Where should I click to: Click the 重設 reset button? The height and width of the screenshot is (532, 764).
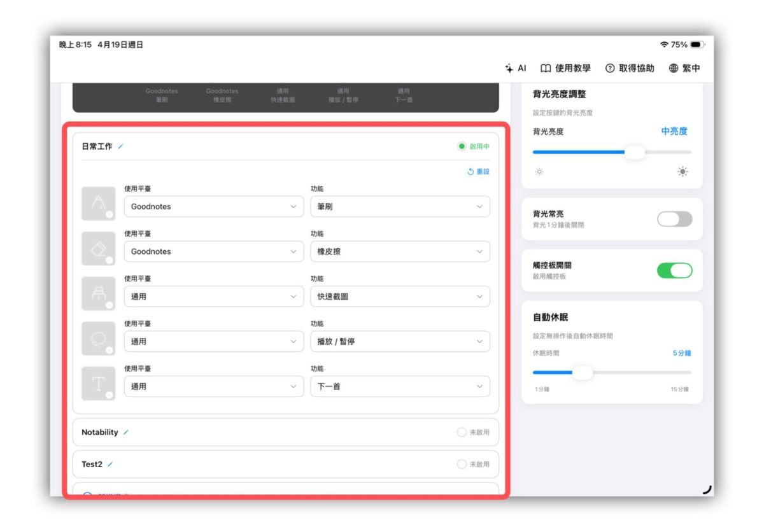[x=479, y=172]
